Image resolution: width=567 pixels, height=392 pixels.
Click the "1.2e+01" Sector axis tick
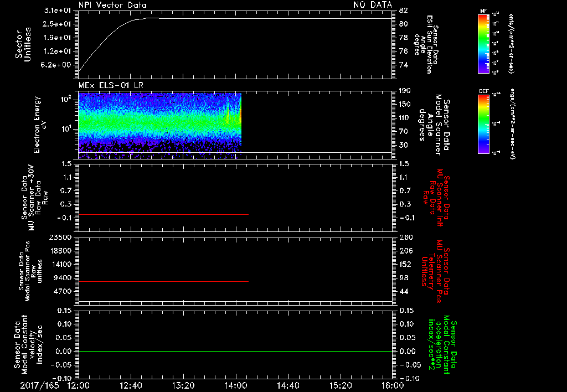(58, 51)
